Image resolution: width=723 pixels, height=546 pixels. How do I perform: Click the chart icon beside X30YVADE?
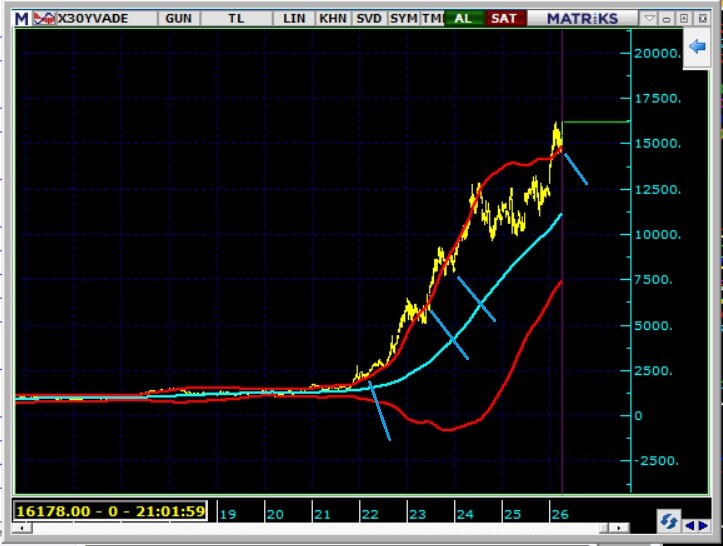[x=44, y=18]
